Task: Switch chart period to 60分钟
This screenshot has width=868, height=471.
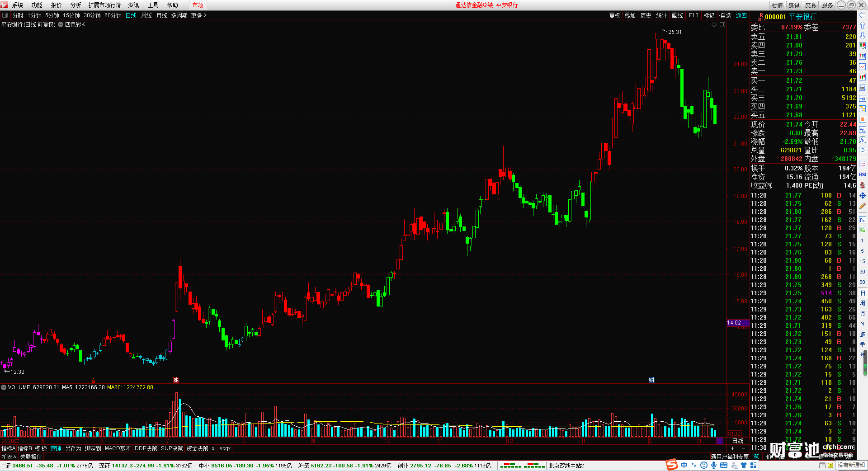Action: [113, 15]
